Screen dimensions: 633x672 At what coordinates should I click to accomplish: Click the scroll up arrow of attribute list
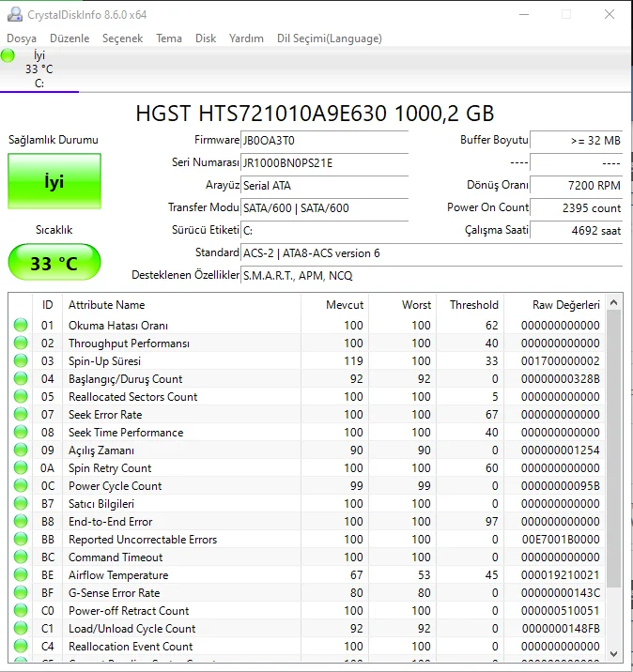pyautogui.click(x=613, y=303)
